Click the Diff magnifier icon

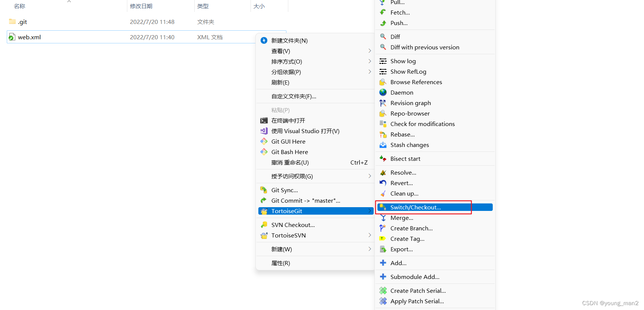pos(383,37)
